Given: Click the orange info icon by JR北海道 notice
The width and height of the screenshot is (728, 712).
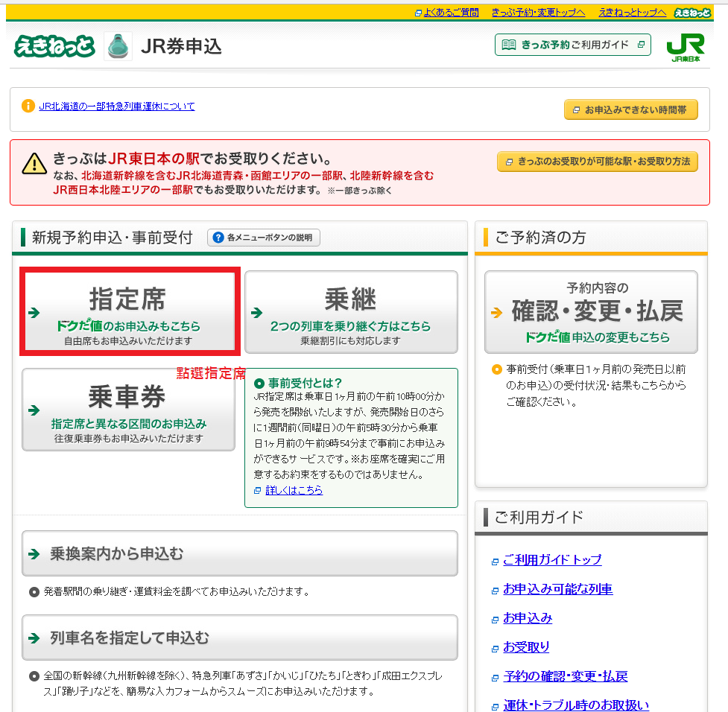Looking at the screenshot, I should (x=28, y=106).
